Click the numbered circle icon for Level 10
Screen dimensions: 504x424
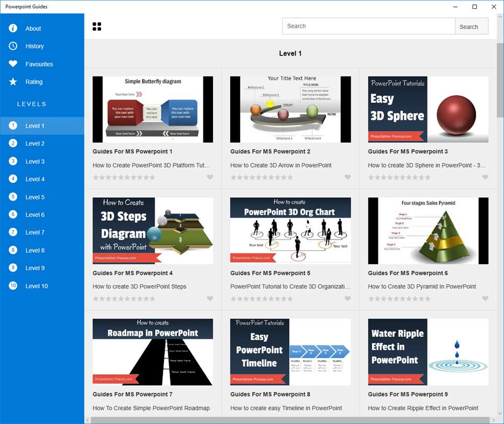click(13, 286)
